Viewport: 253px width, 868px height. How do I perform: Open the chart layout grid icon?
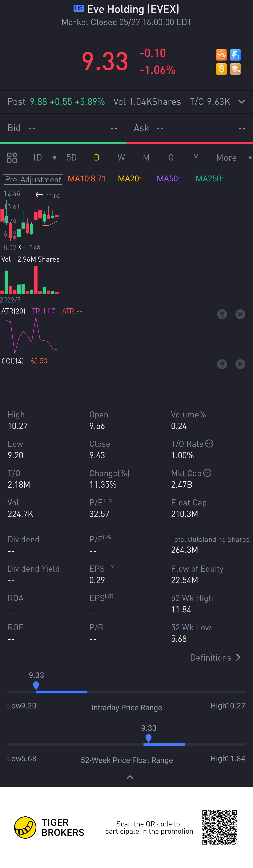(x=12, y=158)
